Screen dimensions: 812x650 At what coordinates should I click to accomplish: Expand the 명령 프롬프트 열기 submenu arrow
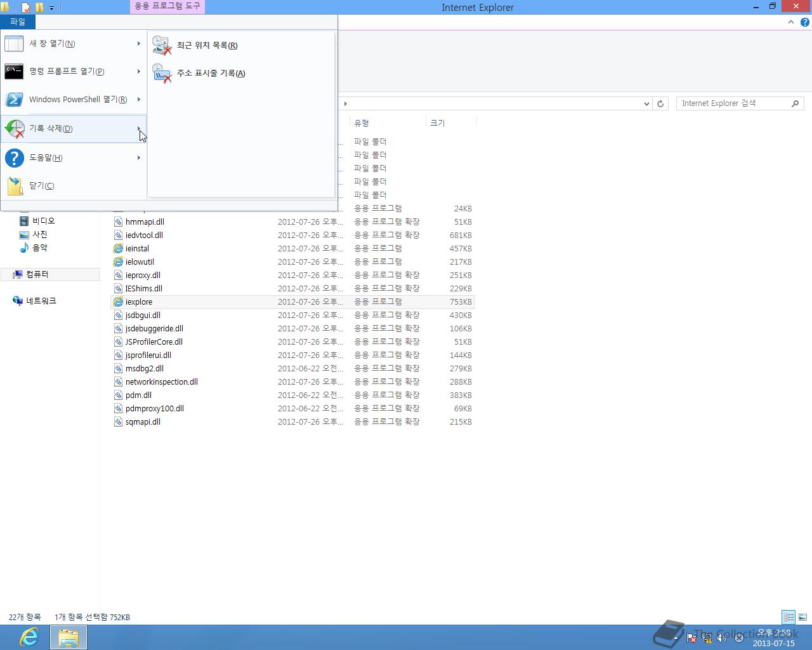[138, 72]
